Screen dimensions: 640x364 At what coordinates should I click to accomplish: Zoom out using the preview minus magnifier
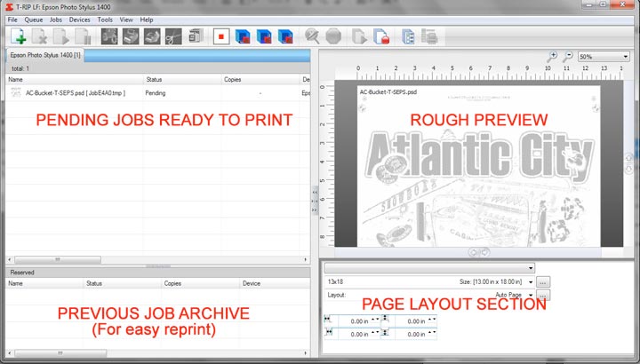pos(568,56)
